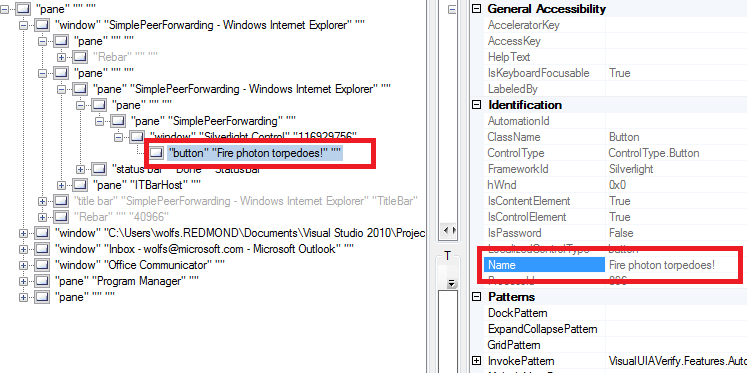
Task: Collapse the Patterns property section
Action: (476, 297)
